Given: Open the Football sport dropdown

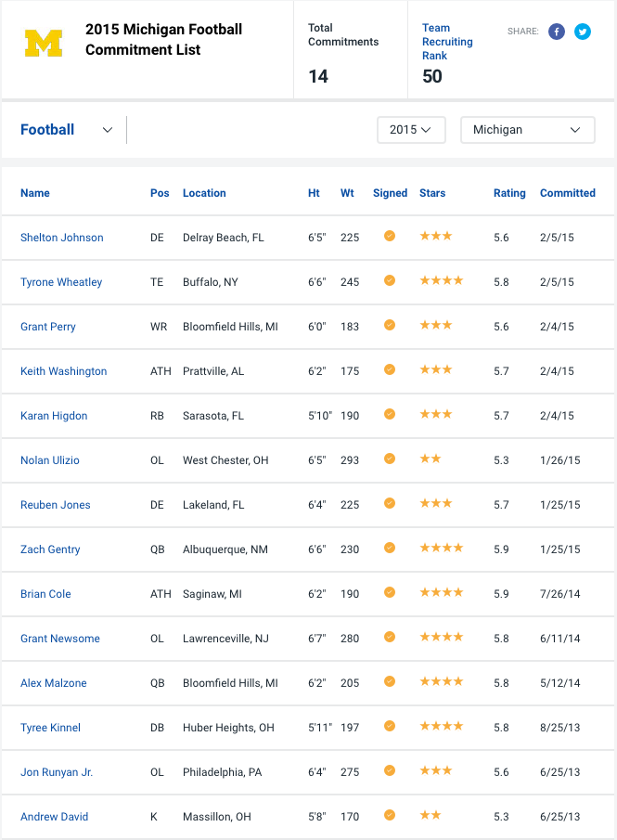Looking at the screenshot, I should pyautogui.click(x=67, y=130).
